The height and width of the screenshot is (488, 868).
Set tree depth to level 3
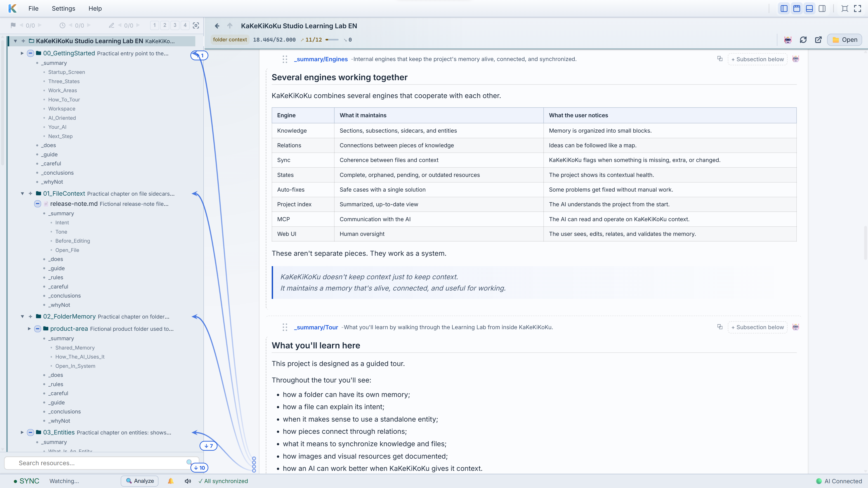pos(175,25)
